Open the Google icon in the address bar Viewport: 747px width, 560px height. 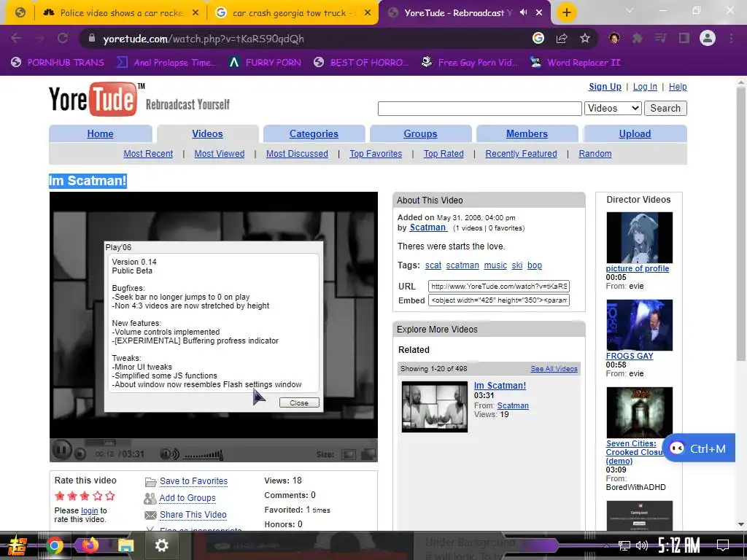pyautogui.click(x=538, y=38)
